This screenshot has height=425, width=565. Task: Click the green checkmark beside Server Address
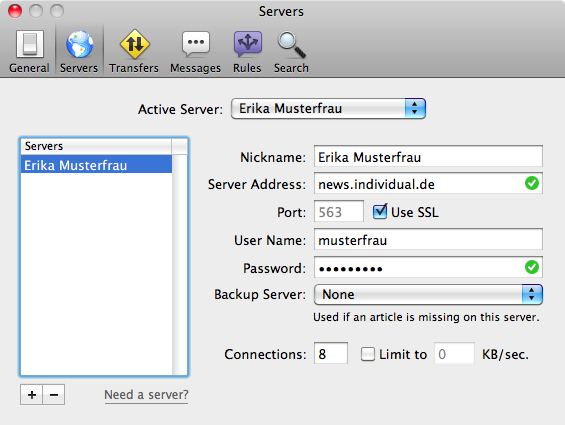(x=531, y=183)
